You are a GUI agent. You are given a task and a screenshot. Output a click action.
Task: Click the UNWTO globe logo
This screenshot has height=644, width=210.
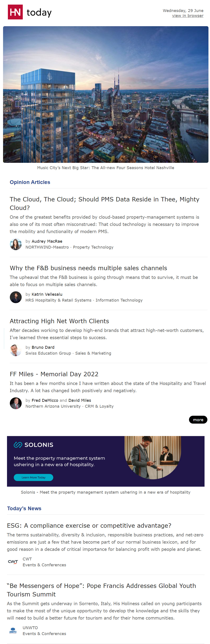pyautogui.click(x=13, y=630)
